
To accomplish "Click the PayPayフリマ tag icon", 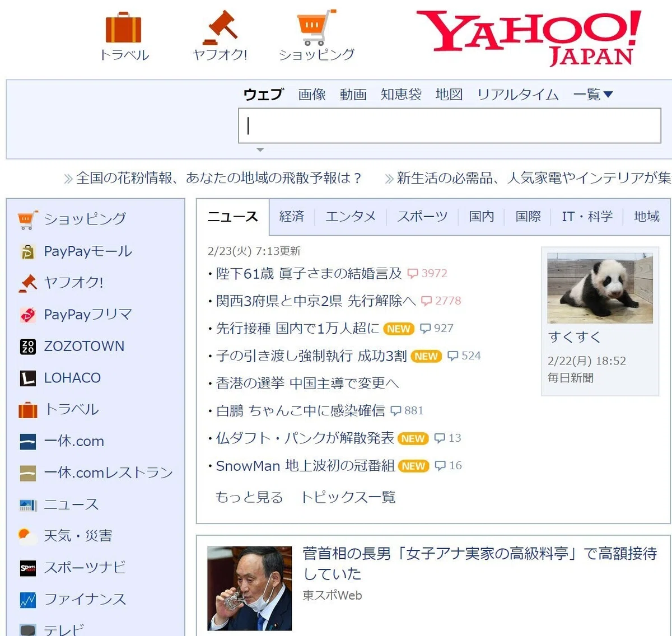I will click(x=27, y=315).
